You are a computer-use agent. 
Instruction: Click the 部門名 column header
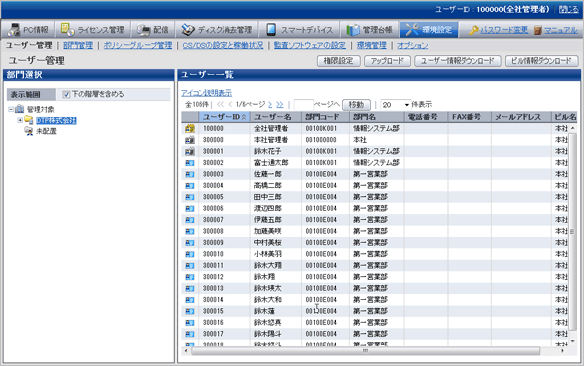[377, 117]
